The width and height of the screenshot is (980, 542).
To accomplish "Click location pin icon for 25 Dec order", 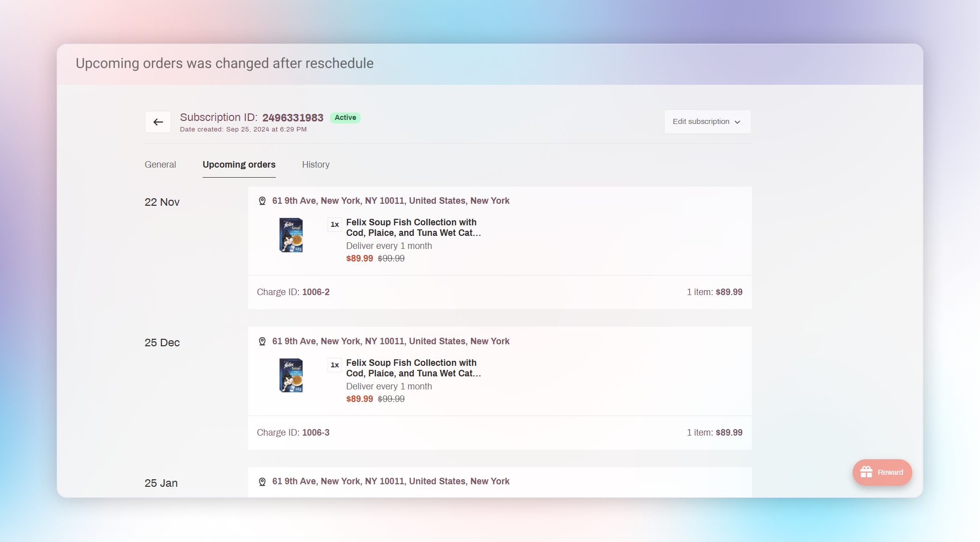I will 262,341.
